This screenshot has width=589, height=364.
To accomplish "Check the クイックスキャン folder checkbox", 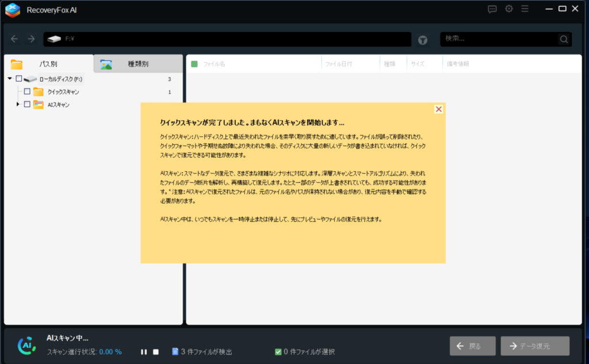I will (x=27, y=91).
